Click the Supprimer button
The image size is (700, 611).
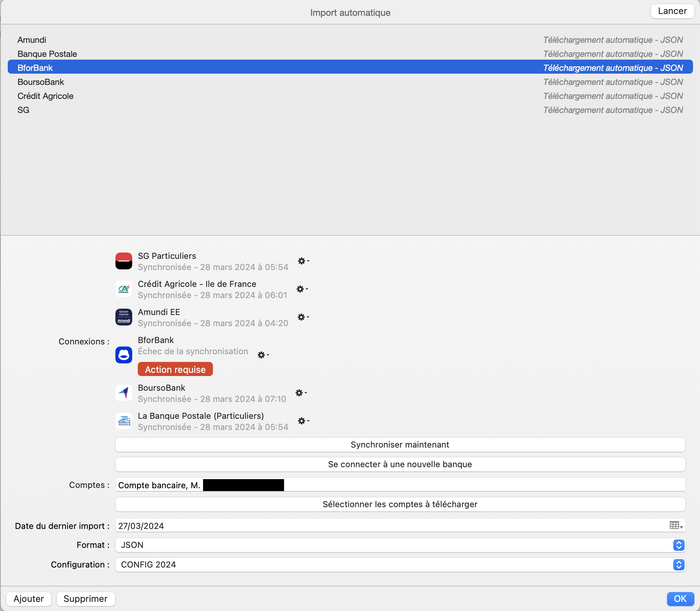(x=86, y=599)
